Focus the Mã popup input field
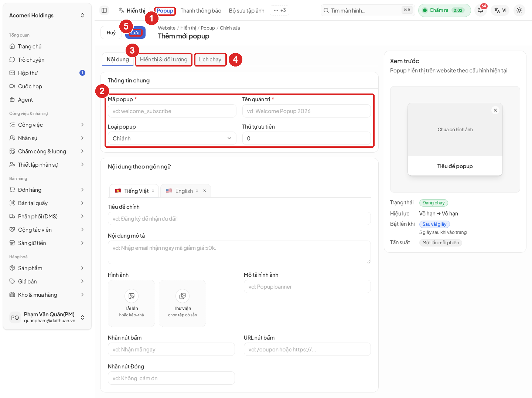The height and width of the screenshot is (398, 532). coord(172,111)
